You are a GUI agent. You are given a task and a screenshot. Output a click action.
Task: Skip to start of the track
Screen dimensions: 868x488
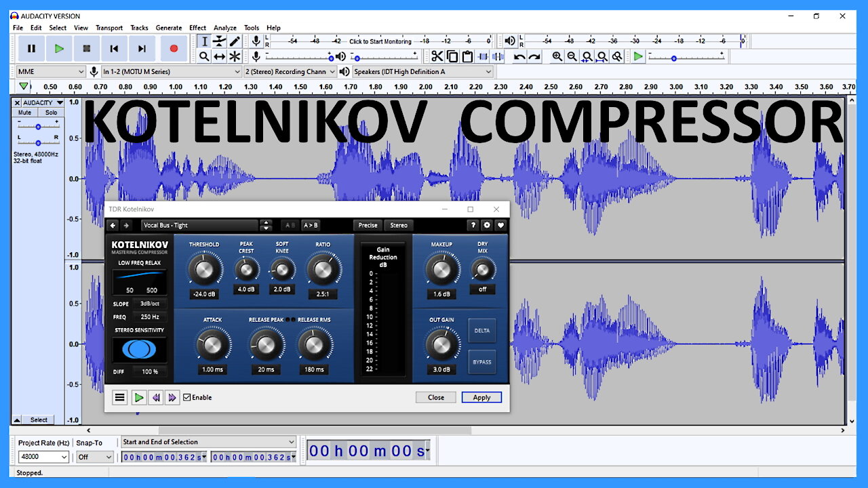point(114,48)
